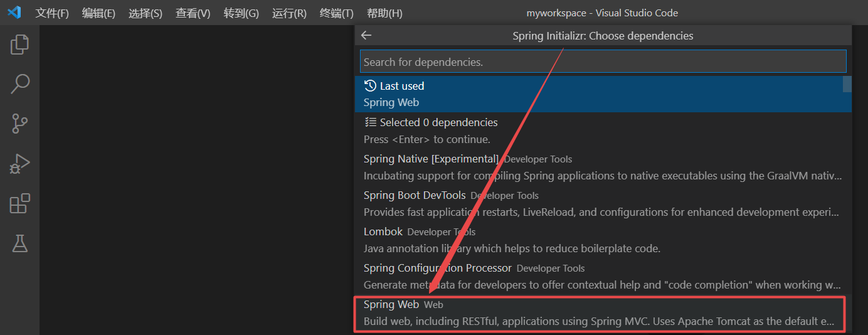Image resolution: width=868 pixels, height=335 pixels.
Task: Open the Source Control view icon
Action: point(19,124)
